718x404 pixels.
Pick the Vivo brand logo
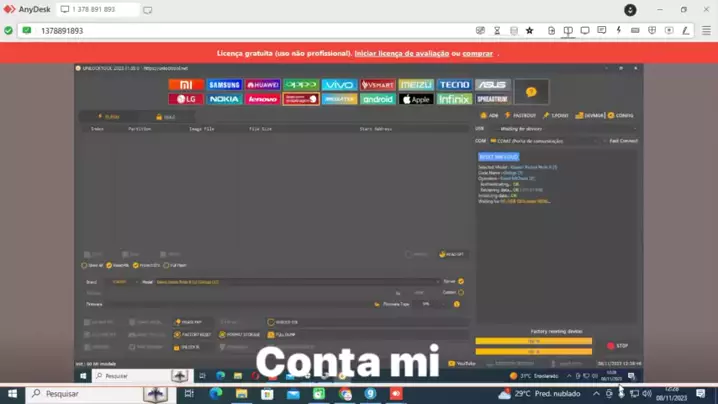point(339,86)
